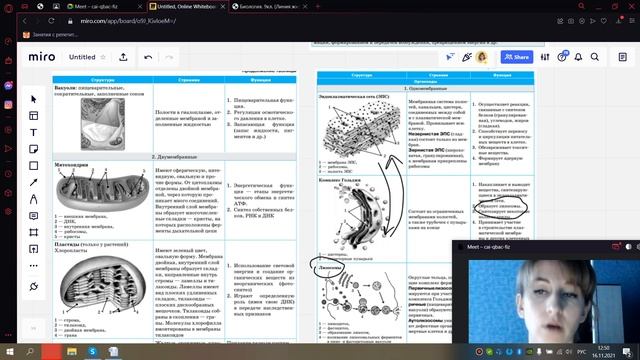Open a new browser tab with plus

click(x=318, y=7)
